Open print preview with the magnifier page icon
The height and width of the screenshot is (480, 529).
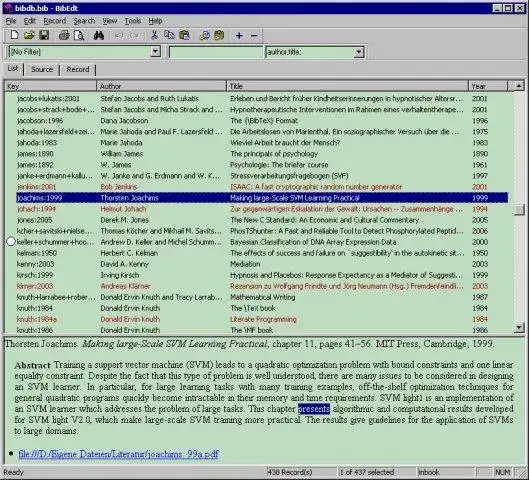(79, 35)
